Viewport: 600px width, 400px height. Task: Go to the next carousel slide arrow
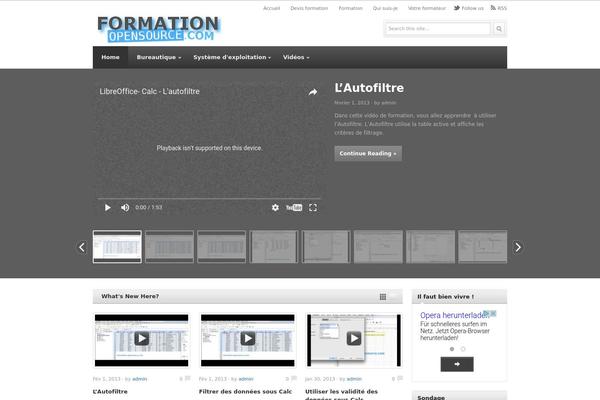pos(518,247)
